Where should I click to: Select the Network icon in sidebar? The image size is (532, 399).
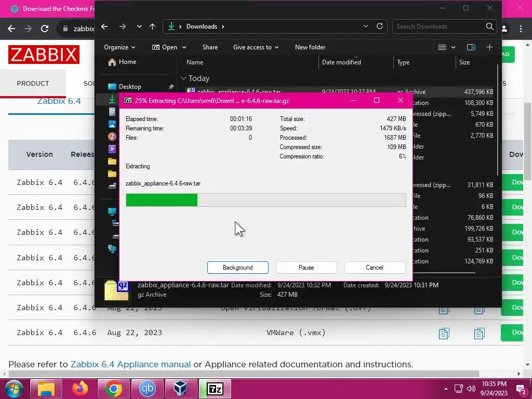[112, 249]
